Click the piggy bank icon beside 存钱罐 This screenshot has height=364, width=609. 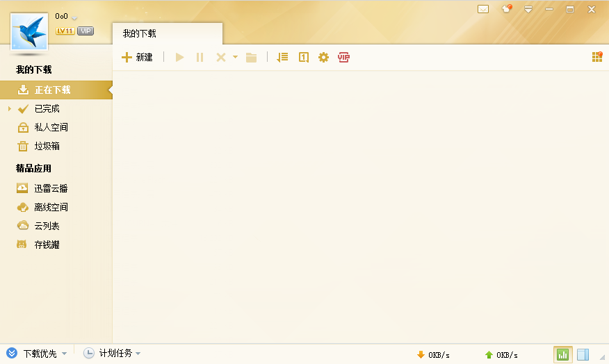pos(22,245)
